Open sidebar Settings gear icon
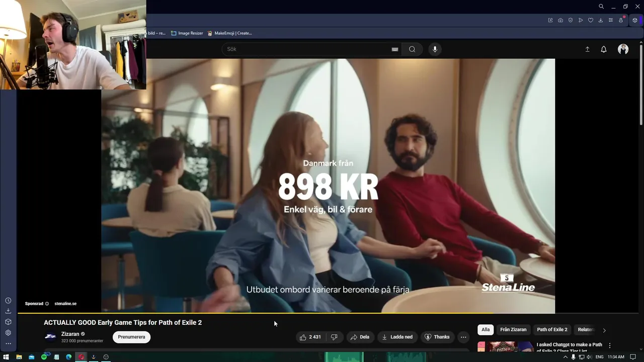Viewport: 644px width, 362px height. tap(8, 333)
